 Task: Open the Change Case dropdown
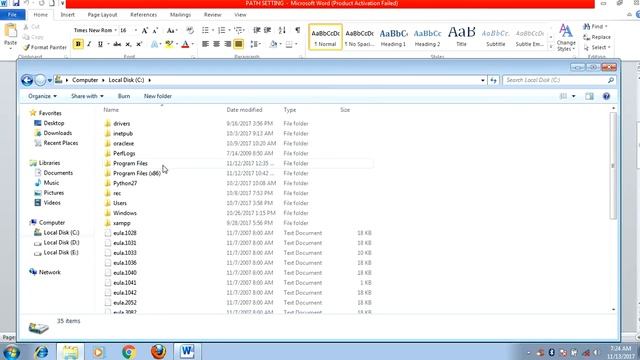pyautogui.click(x=171, y=31)
